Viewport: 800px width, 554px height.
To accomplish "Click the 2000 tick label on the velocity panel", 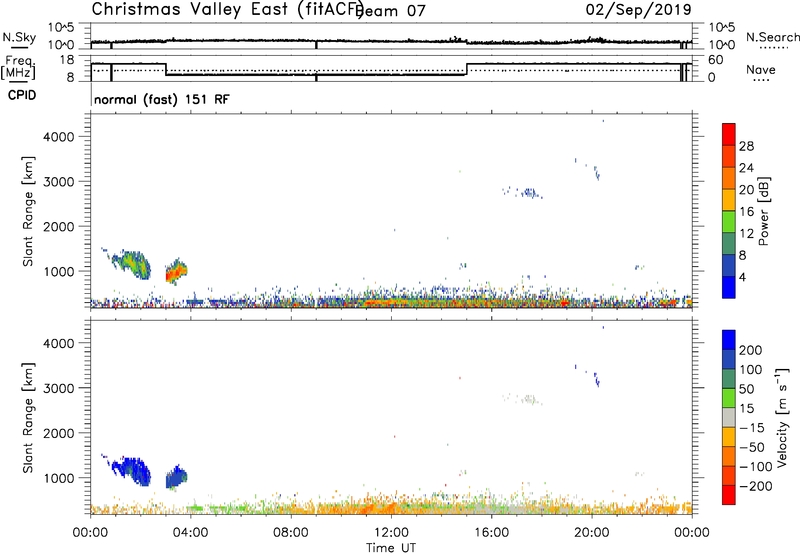I will [x=58, y=433].
